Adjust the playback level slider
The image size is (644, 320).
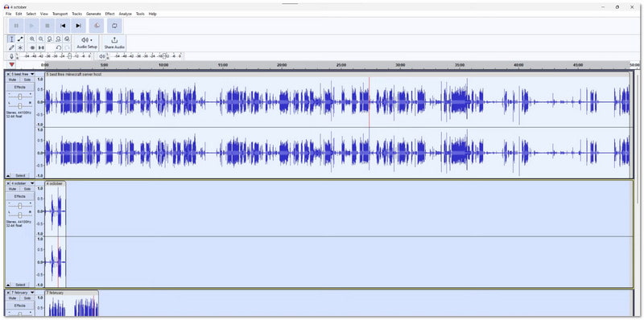[164, 56]
